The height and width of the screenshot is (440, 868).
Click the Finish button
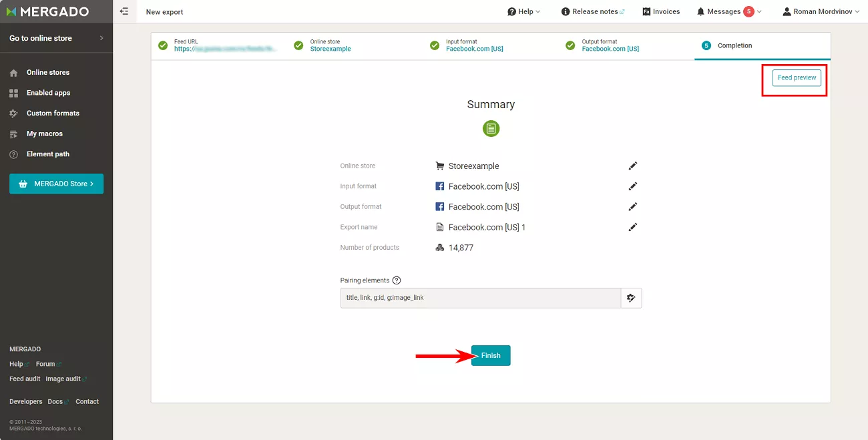coord(491,355)
